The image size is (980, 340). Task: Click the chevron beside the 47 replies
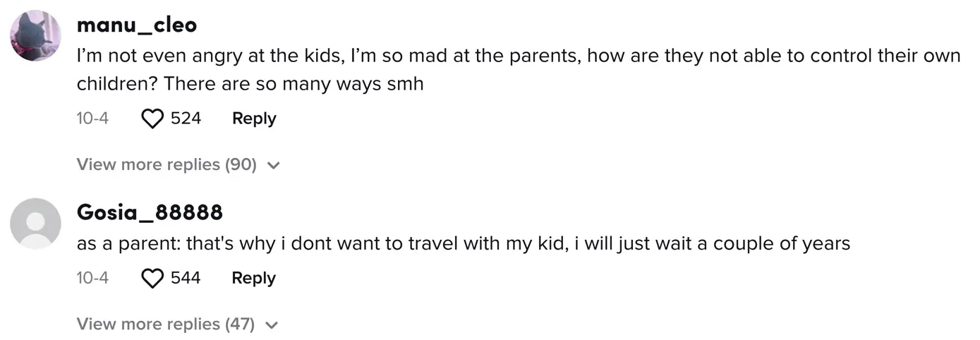(272, 325)
